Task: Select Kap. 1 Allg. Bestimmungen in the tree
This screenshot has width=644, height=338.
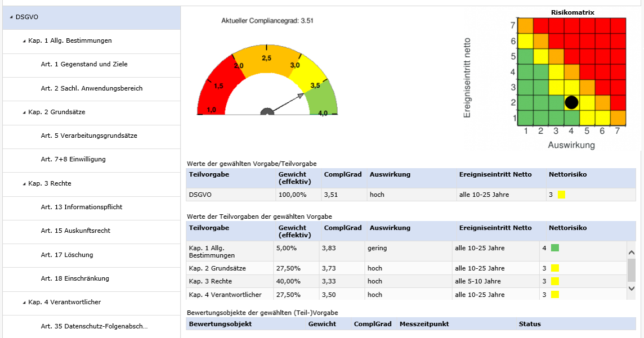Action: click(x=70, y=40)
